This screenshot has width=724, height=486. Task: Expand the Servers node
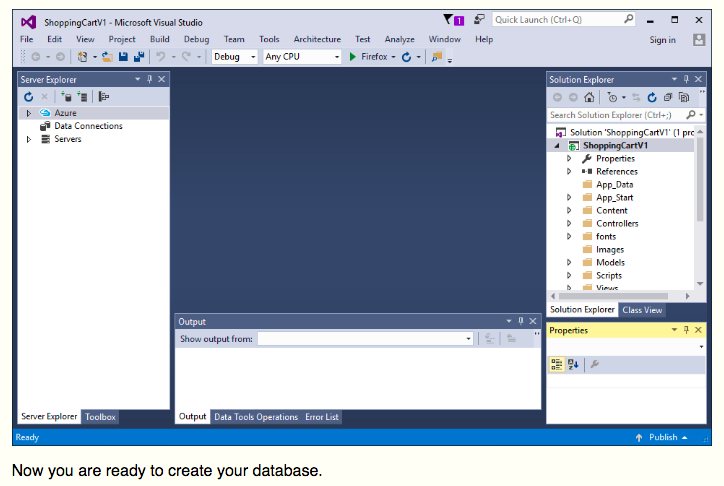pos(29,139)
